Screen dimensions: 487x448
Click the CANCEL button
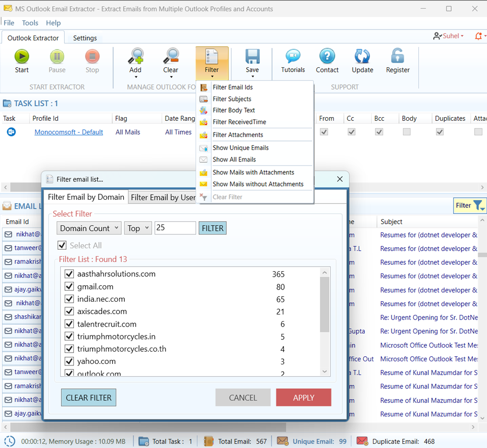(x=243, y=398)
